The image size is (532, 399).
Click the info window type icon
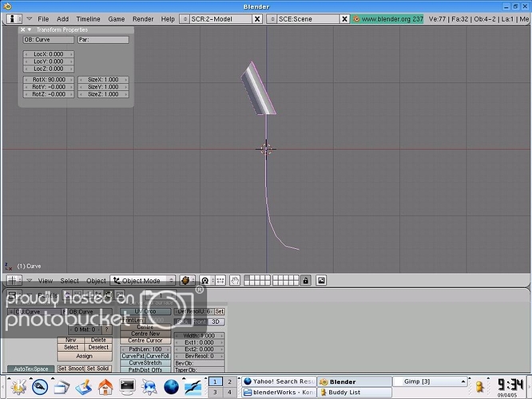pos(14,18)
